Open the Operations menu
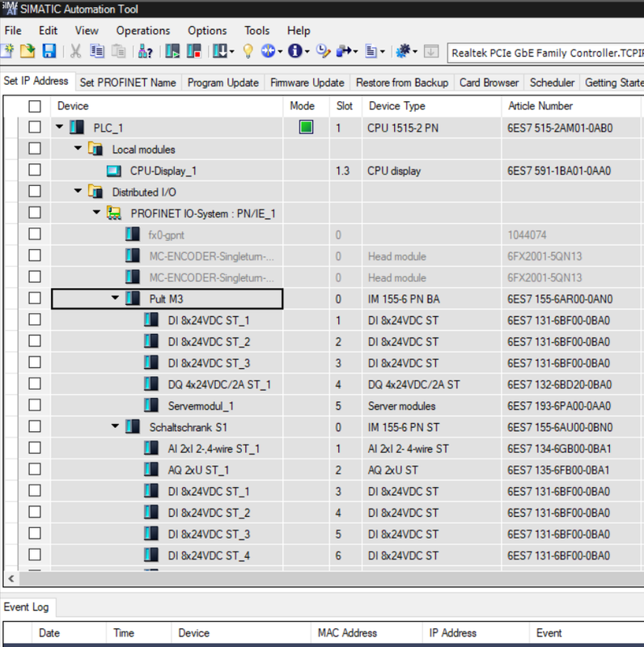Screen dimensions: 644x647 (143, 31)
